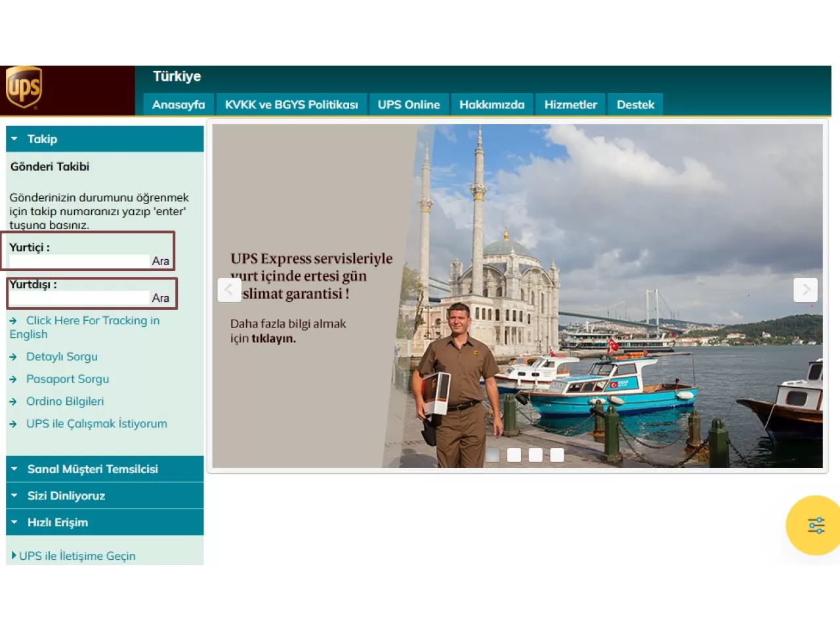840x630 pixels.
Task: Expand the Sanal Müşteri Temsilcisi section
Action: pos(105,469)
